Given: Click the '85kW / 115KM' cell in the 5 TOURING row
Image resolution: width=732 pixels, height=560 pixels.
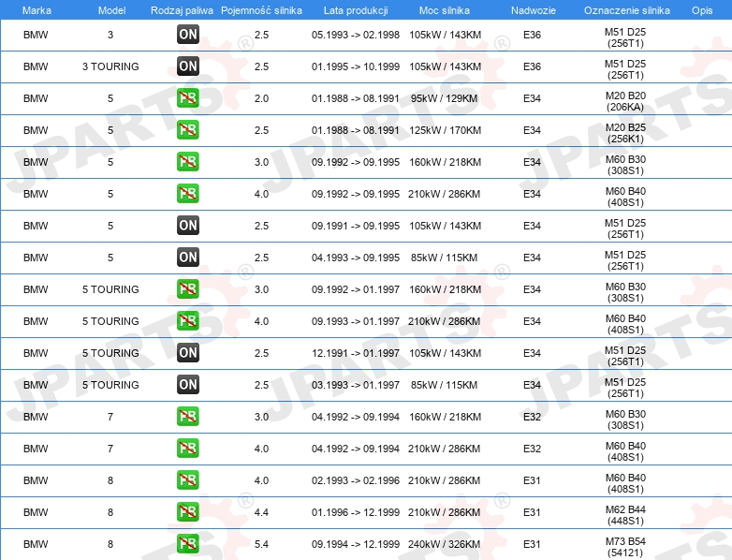Looking at the screenshot, I should tap(445, 385).
